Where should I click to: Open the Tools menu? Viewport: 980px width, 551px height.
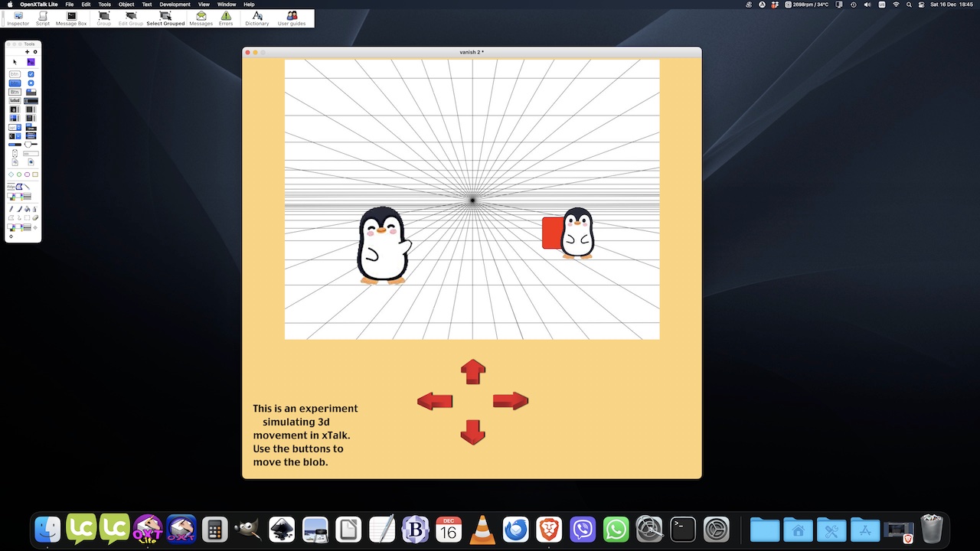tap(105, 5)
